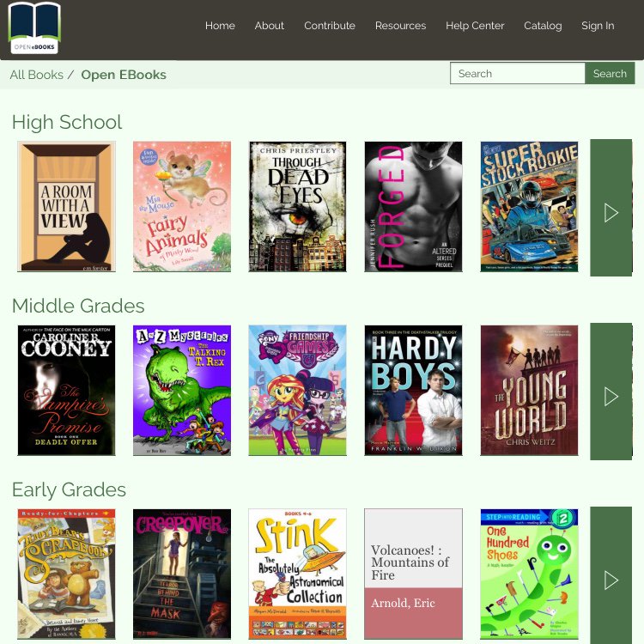Open the Early Grades section heading
Image resolution: width=644 pixels, height=644 pixels.
pyautogui.click(x=69, y=489)
